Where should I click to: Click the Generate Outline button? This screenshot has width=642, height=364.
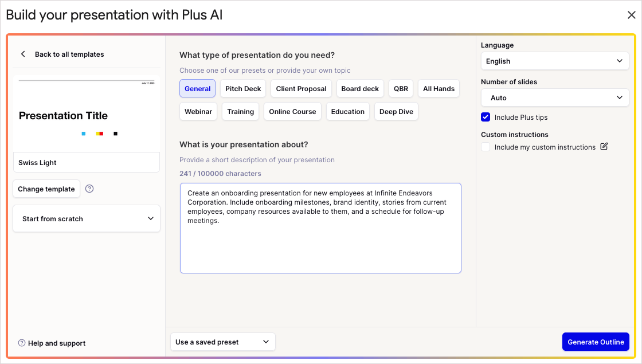596,342
